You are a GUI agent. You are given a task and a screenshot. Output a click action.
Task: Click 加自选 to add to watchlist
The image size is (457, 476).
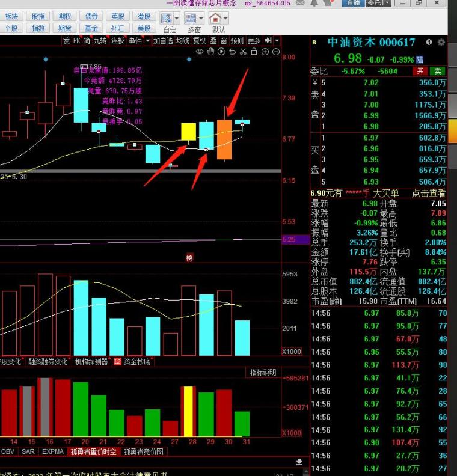163,41
